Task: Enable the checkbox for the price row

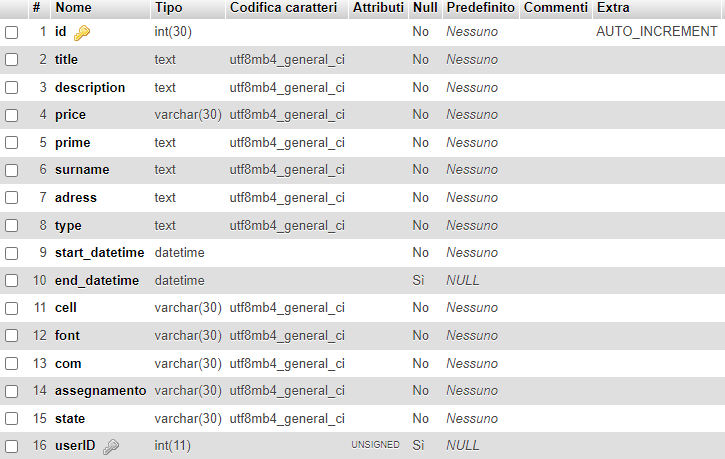Action: [x=12, y=115]
